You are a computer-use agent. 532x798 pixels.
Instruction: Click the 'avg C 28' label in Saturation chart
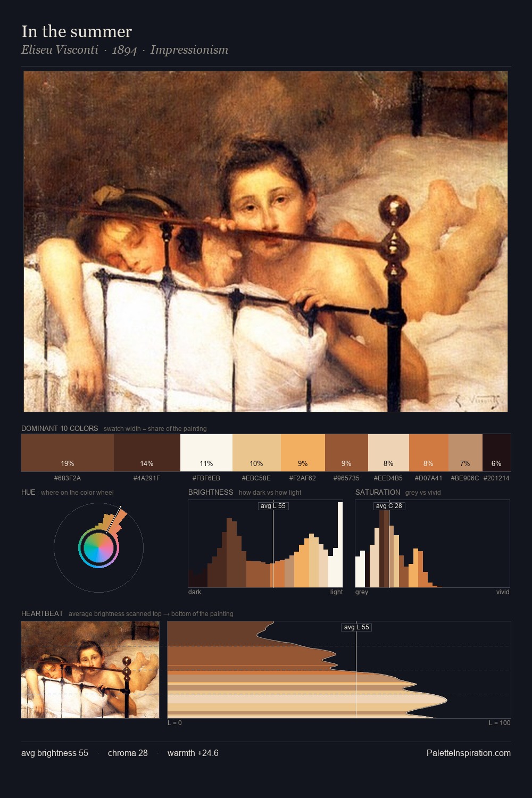389,506
